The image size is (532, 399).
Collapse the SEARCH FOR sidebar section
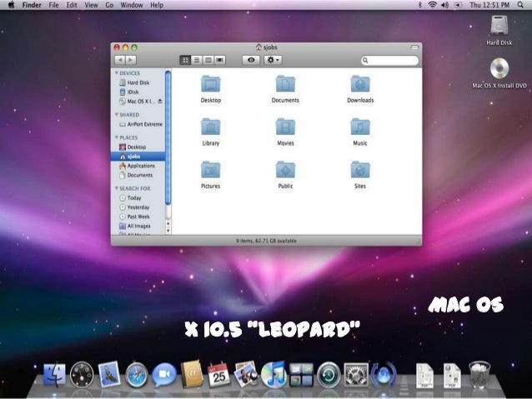tap(117, 188)
